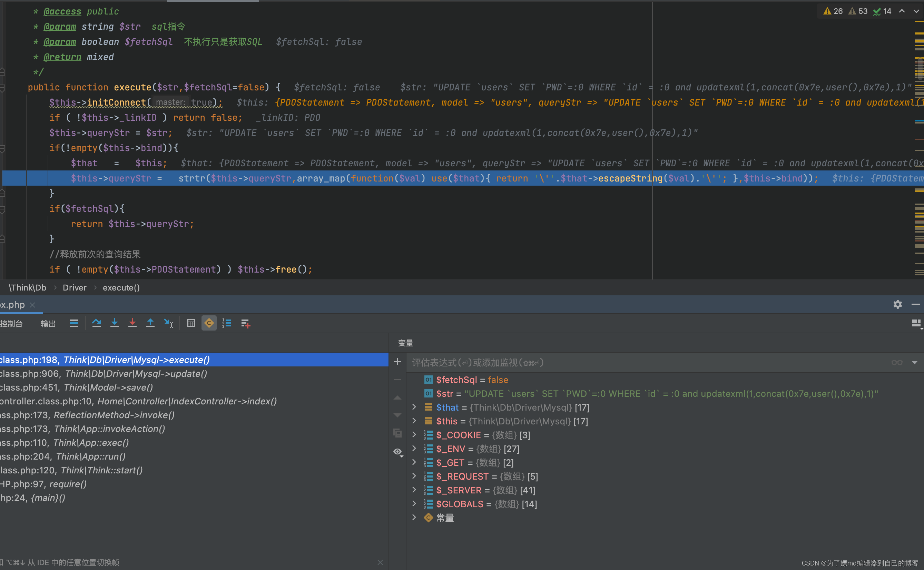Click the Driver breadcrumb link

(74, 288)
